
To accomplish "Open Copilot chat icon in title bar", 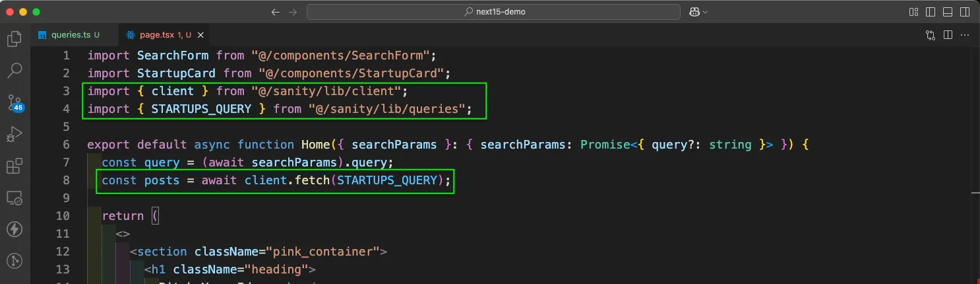I will click(x=694, y=12).
